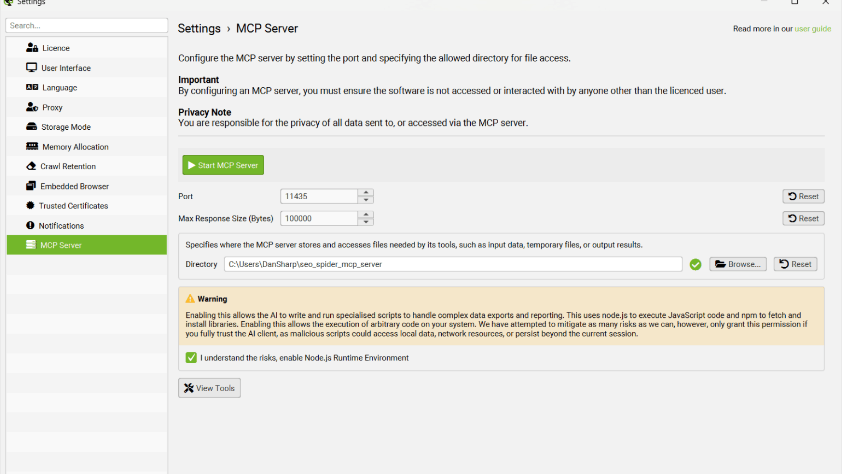Go to Language settings
The image size is (842, 474).
[86, 87]
